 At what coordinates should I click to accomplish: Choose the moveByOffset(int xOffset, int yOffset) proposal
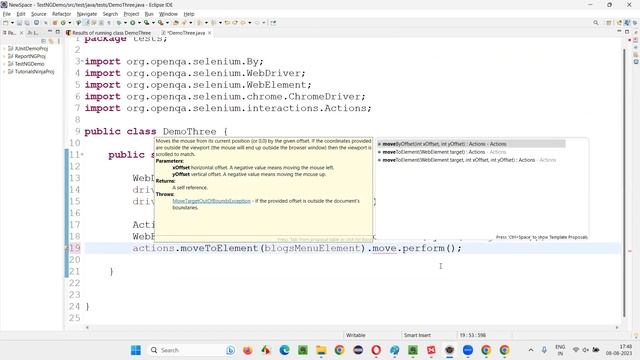point(471,144)
